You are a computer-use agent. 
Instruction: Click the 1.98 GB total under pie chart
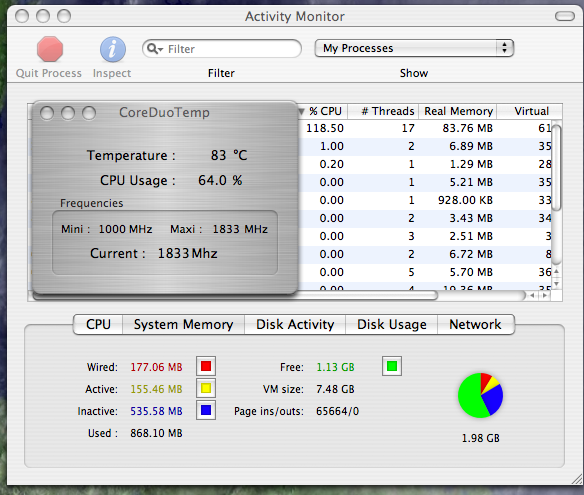[480, 438]
